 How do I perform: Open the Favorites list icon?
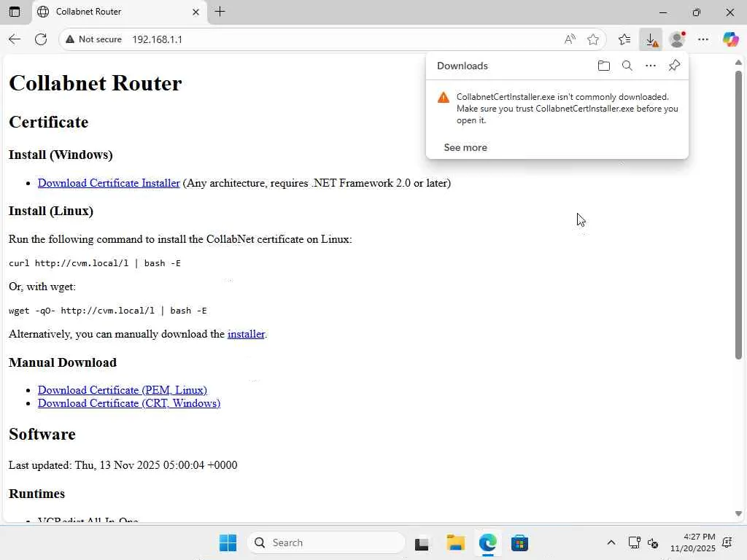pos(624,39)
